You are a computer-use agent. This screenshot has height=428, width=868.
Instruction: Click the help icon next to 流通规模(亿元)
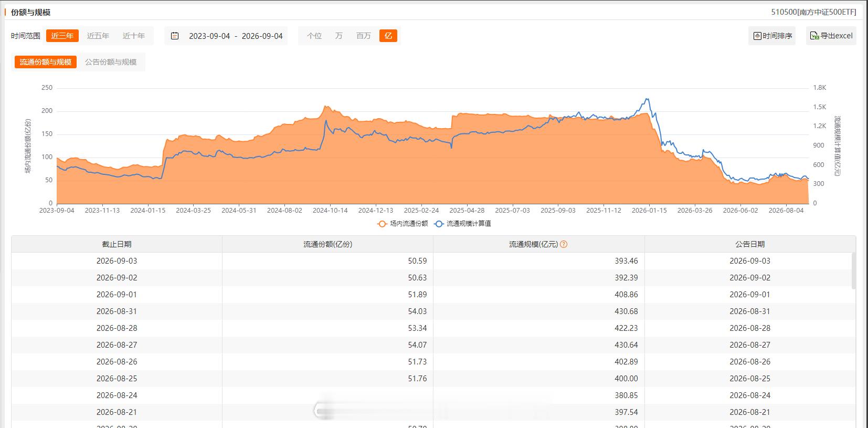click(564, 244)
